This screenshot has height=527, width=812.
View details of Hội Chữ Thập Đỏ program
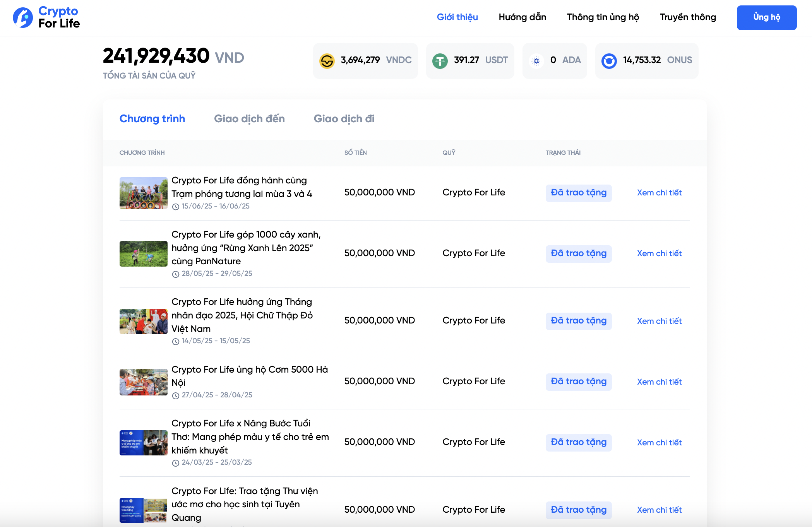point(660,321)
